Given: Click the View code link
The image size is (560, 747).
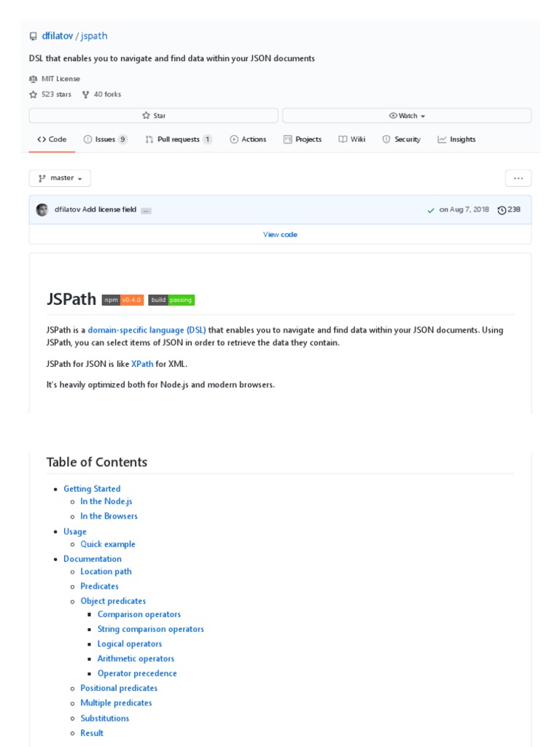Looking at the screenshot, I should coord(280,234).
